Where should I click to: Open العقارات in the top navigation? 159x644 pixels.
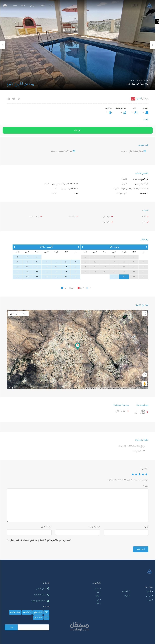(42, 5)
